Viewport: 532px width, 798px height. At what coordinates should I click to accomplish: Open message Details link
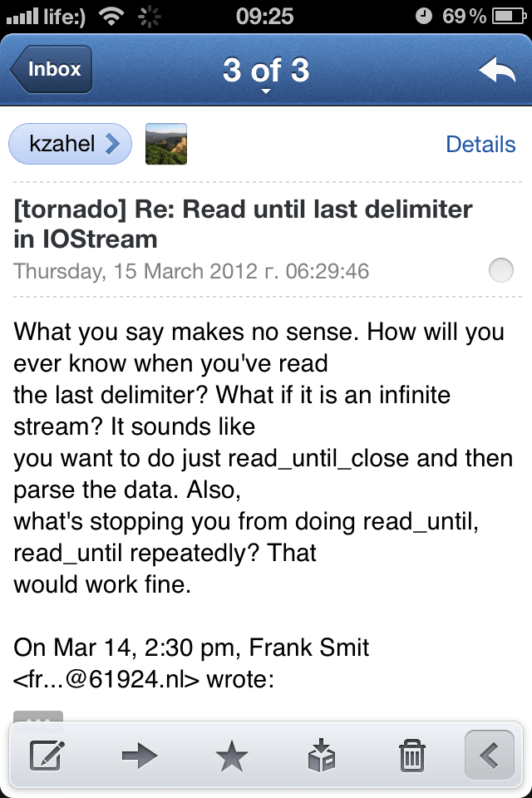480,144
